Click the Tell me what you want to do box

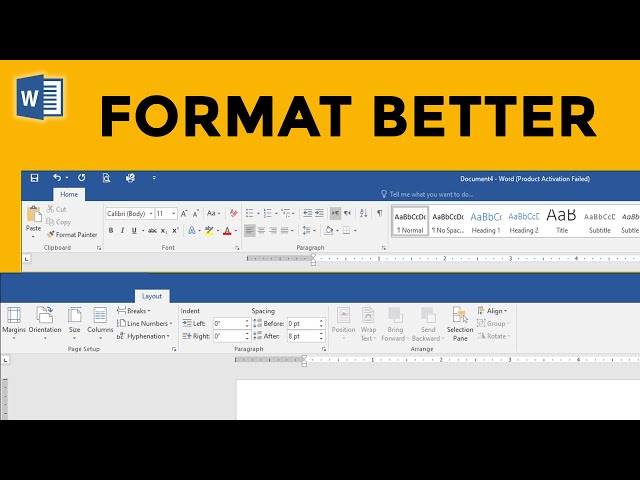click(x=427, y=194)
